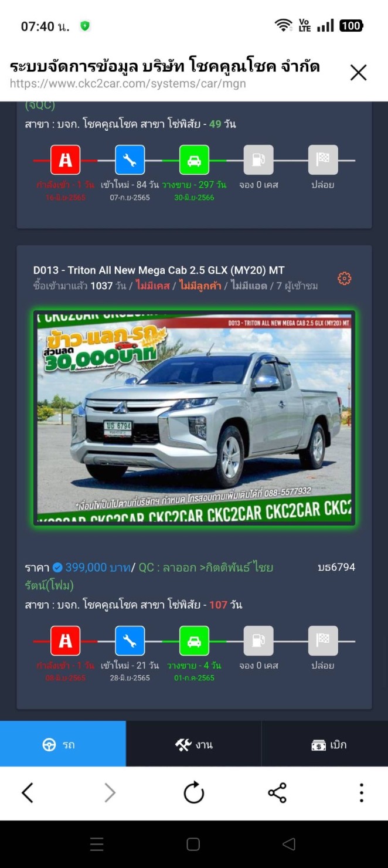Click fuel pump icon on top card
Screen dimensions: 388x868
coord(258,160)
